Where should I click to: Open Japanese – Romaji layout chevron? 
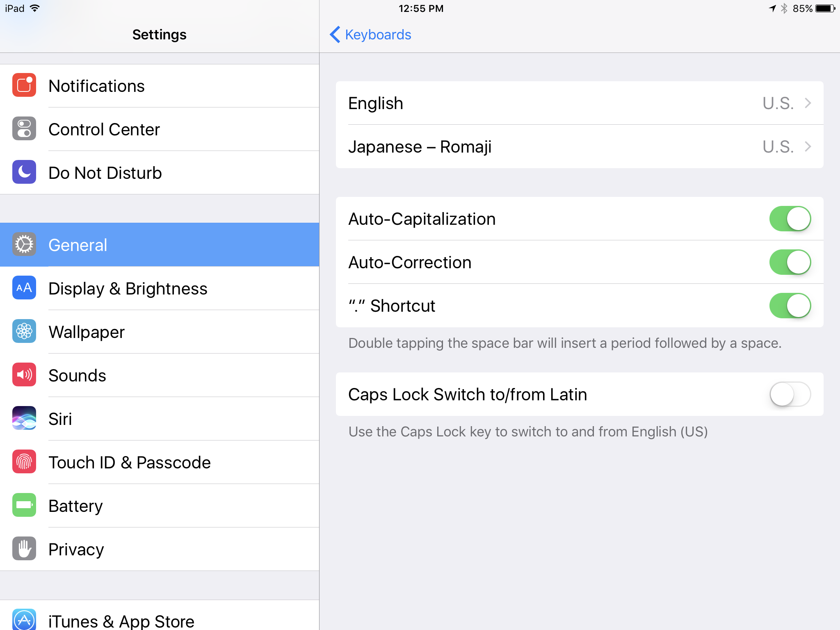[808, 147]
